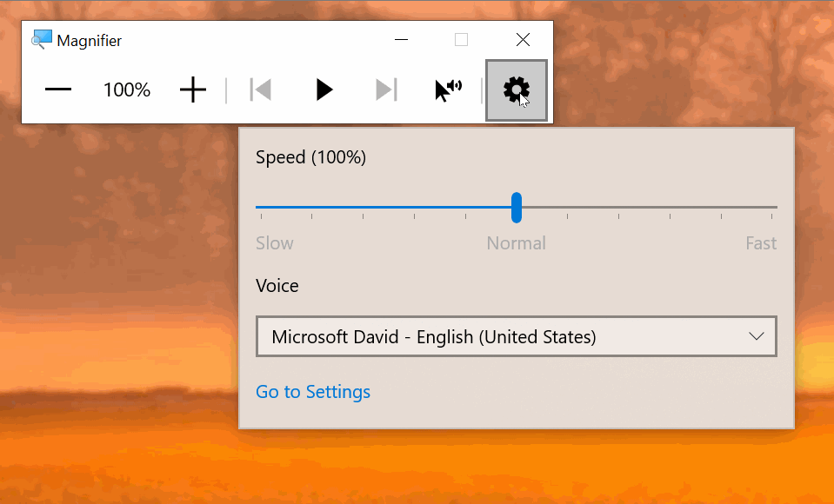Click the Magnifier window title text
Screen dimensions: 834x504
pos(90,41)
